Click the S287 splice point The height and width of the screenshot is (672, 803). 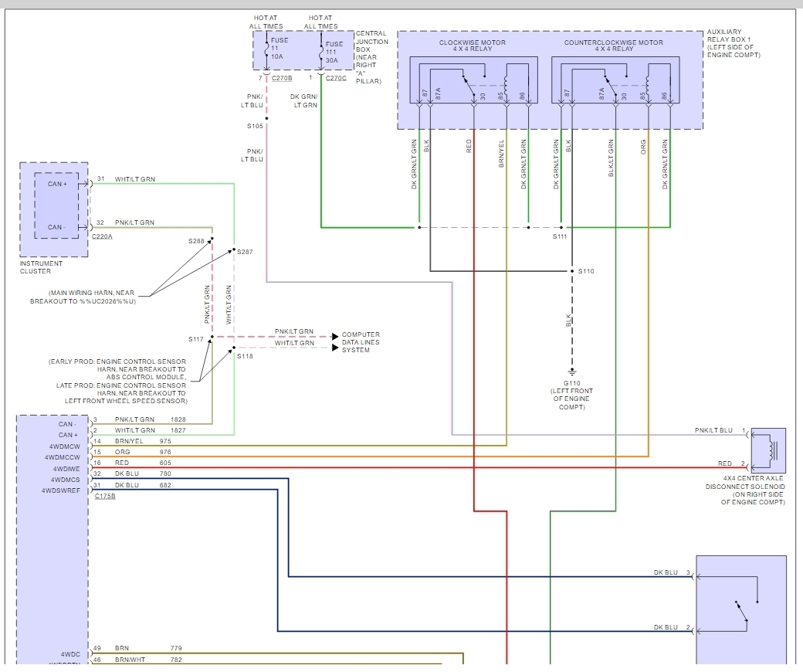[234, 250]
